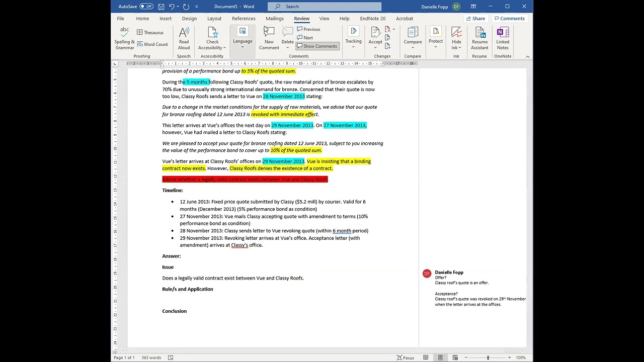Click the zoom out minus button
644x362 pixels.
466,357
